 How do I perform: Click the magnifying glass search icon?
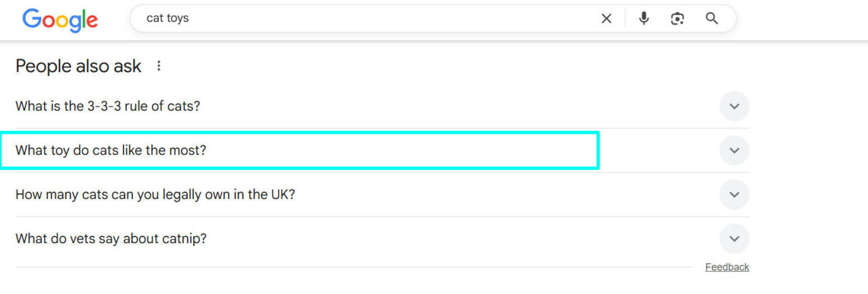(711, 19)
